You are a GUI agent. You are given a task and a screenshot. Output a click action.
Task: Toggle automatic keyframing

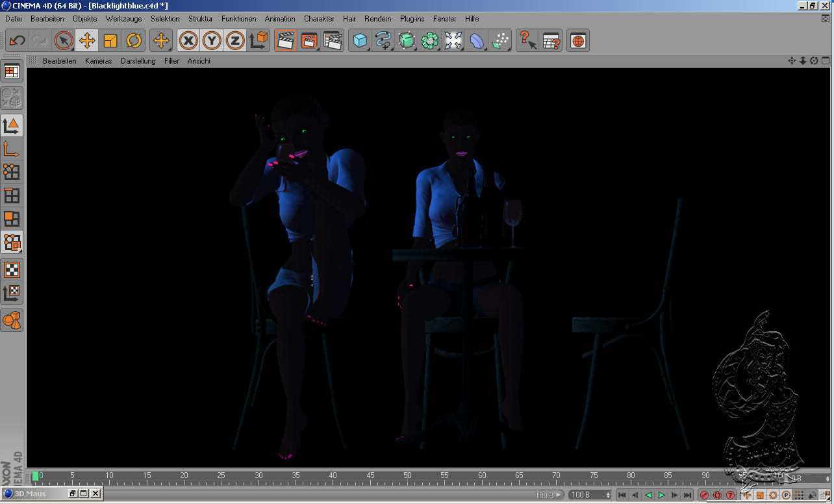717,496
